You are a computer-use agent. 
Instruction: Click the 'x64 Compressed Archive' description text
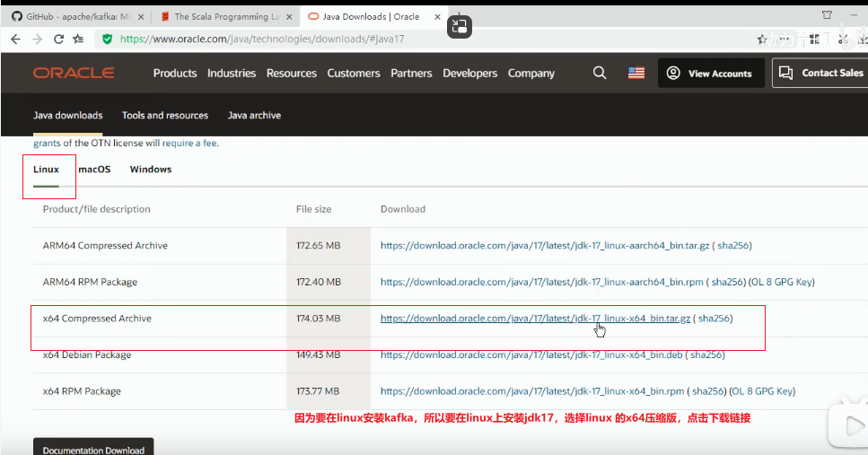pos(97,319)
